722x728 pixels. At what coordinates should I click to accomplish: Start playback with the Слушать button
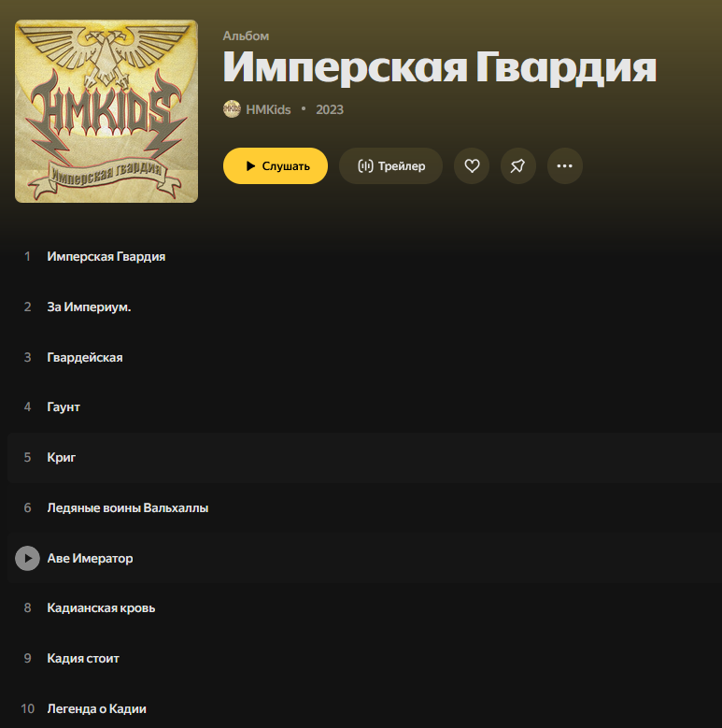point(276,165)
